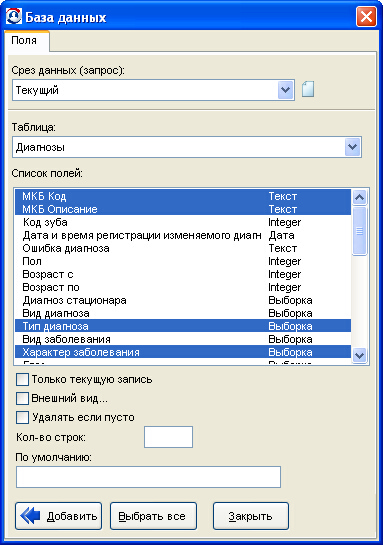
Task: Click the Добавить button
Action: point(58,516)
